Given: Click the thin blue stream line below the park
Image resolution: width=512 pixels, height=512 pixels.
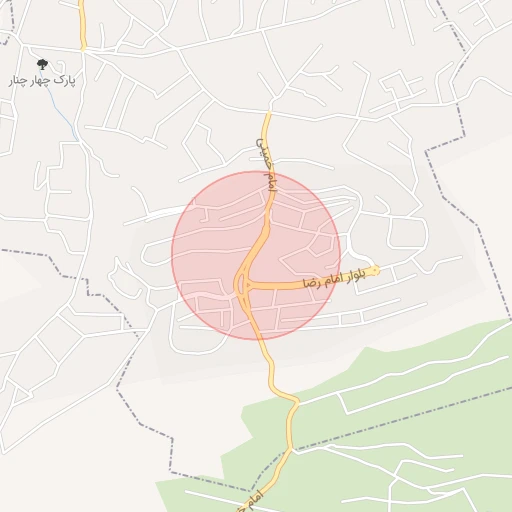Looking at the screenshot, I should 58,105.
